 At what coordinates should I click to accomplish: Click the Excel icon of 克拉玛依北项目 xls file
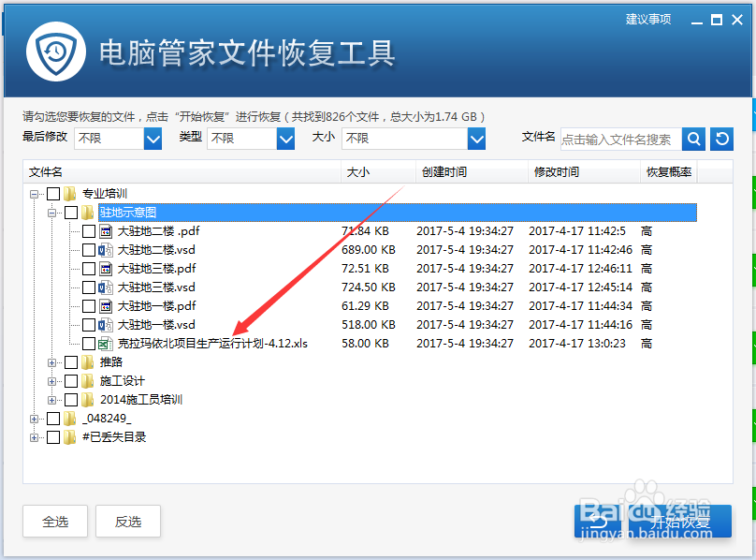106,344
